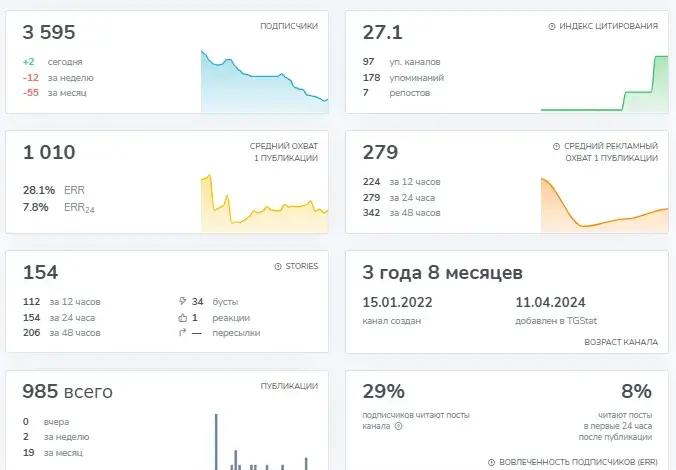The height and width of the screenshot is (470, 676).
Task: Click the green citation index chart
Action: point(604,83)
